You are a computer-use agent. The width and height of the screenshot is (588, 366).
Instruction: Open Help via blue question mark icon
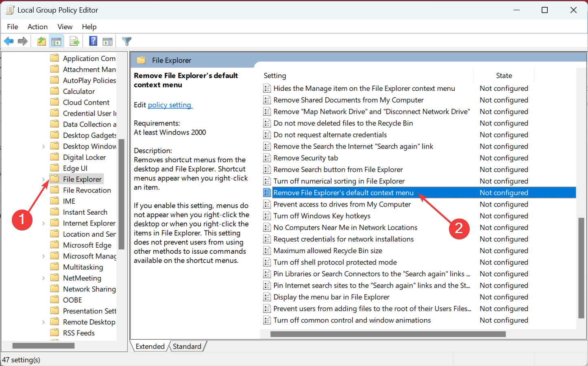[93, 41]
